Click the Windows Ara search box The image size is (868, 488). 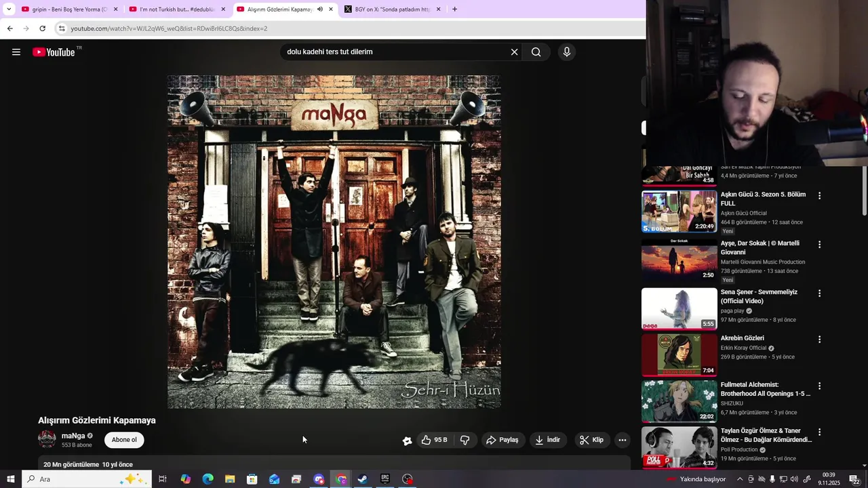[x=87, y=479]
